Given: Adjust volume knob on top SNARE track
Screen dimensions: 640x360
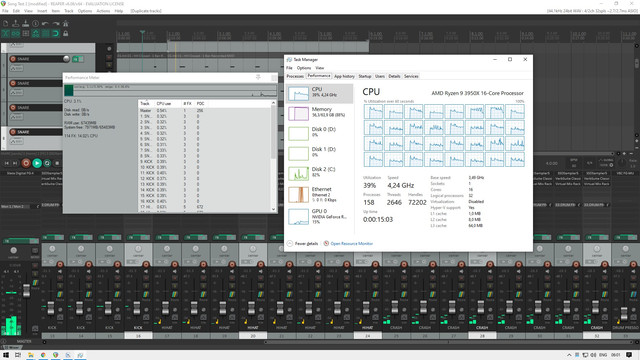Looking at the screenshot, I should pyautogui.click(x=66, y=59).
